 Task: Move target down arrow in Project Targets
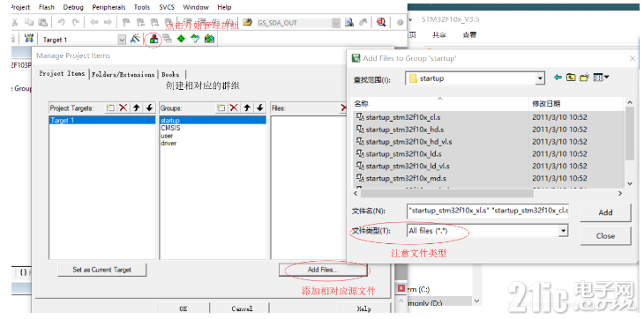(149, 108)
